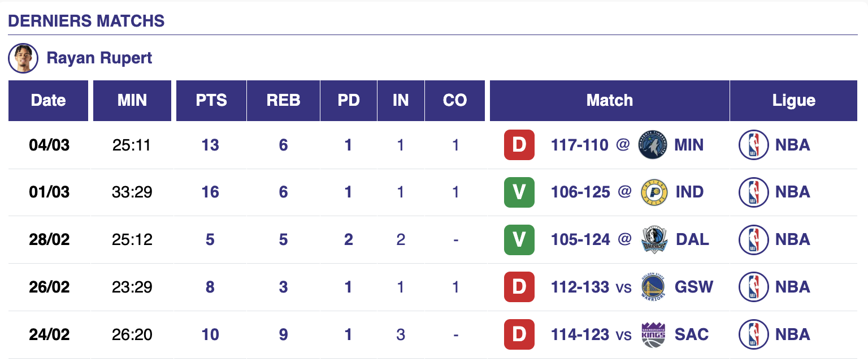868x361 pixels.
Task: Click the PTS column header
Action: [211, 101]
